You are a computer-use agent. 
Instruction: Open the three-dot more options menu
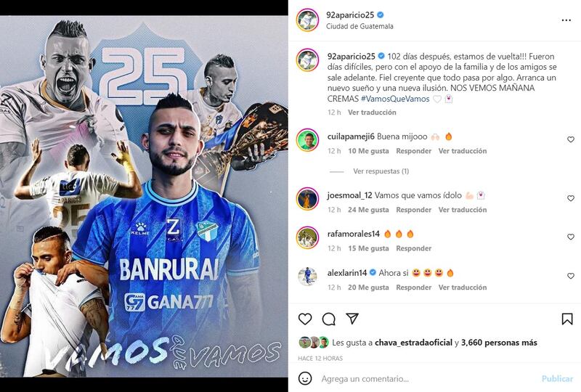566,20
